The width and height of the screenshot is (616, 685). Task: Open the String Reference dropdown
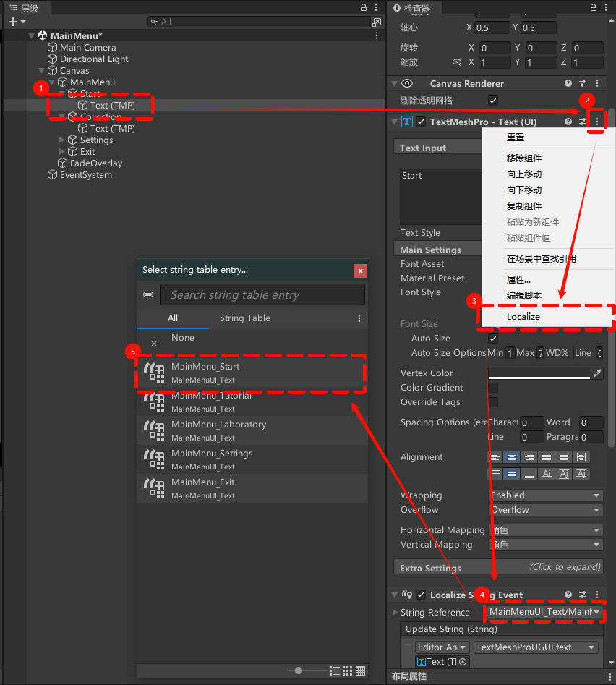[x=545, y=612]
